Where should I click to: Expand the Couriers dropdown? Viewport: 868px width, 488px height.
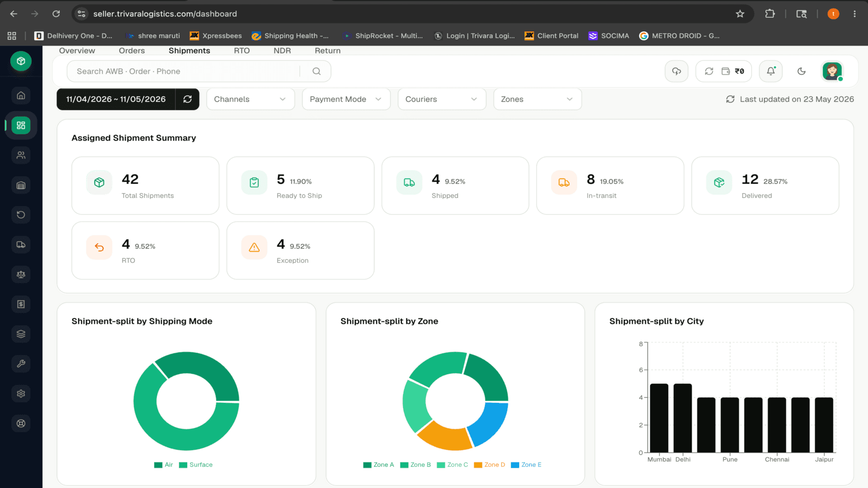(442, 99)
